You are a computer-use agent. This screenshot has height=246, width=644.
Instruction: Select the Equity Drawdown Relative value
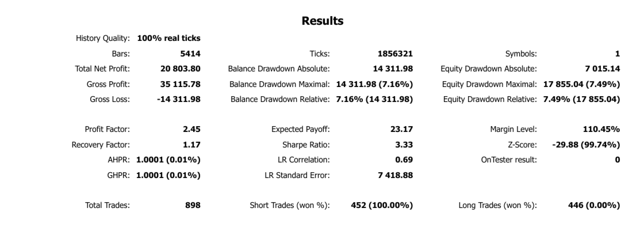[581, 99]
